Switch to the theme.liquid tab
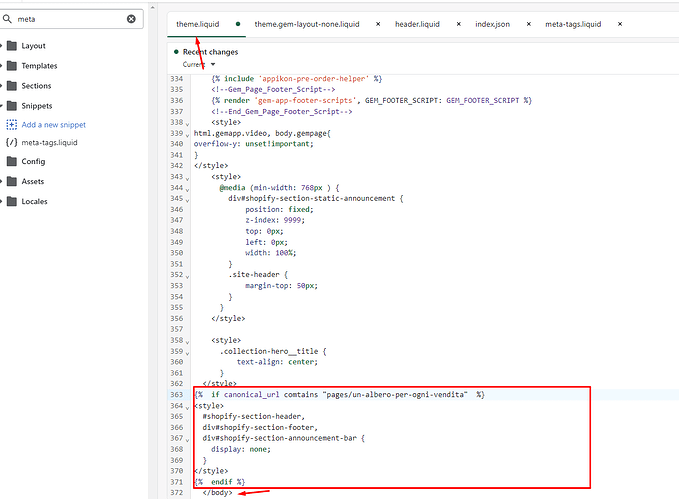679x499 pixels. point(197,24)
